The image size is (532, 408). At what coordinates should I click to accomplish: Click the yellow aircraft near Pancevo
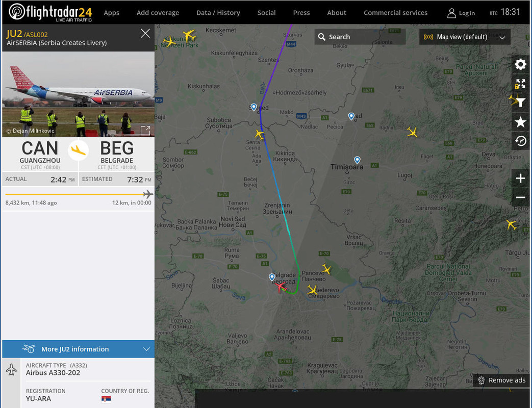click(x=326, y=269)
